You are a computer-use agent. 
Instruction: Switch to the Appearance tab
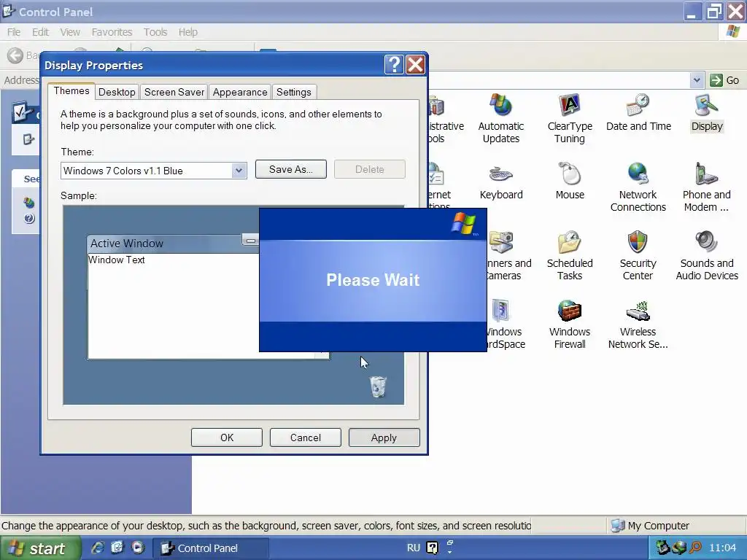[239, 92]
